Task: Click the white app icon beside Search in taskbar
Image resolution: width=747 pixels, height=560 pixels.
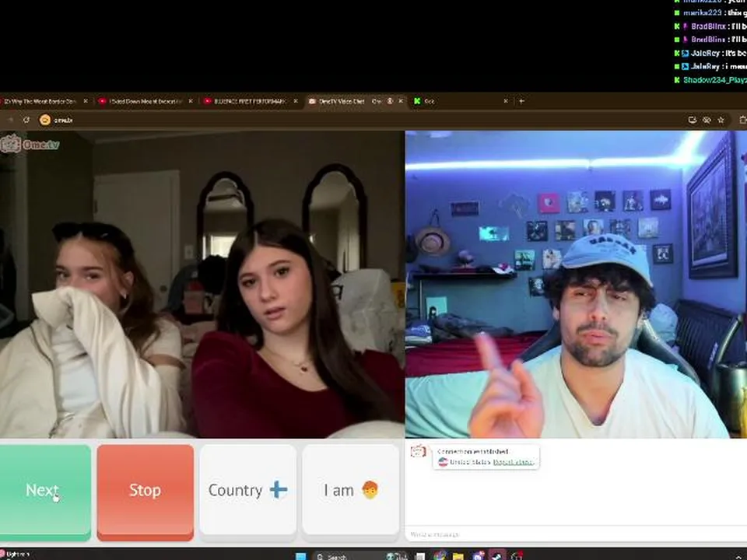Action: coord(419,556)
